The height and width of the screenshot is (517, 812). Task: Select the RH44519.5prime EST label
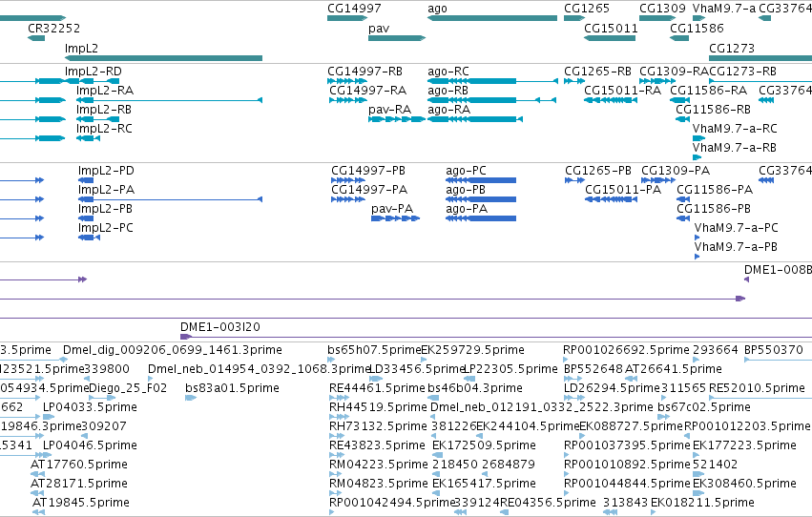pyautogui.click(x=378, y=406)
